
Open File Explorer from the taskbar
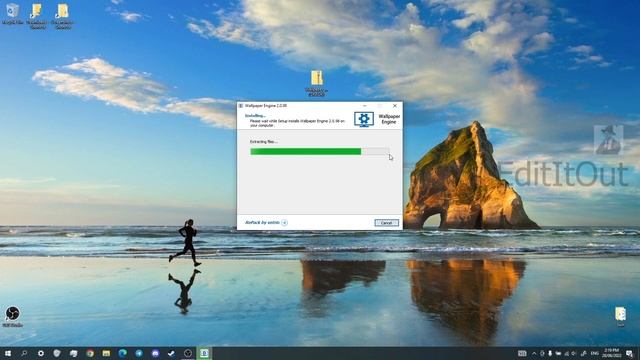click(x=106, y=353)
